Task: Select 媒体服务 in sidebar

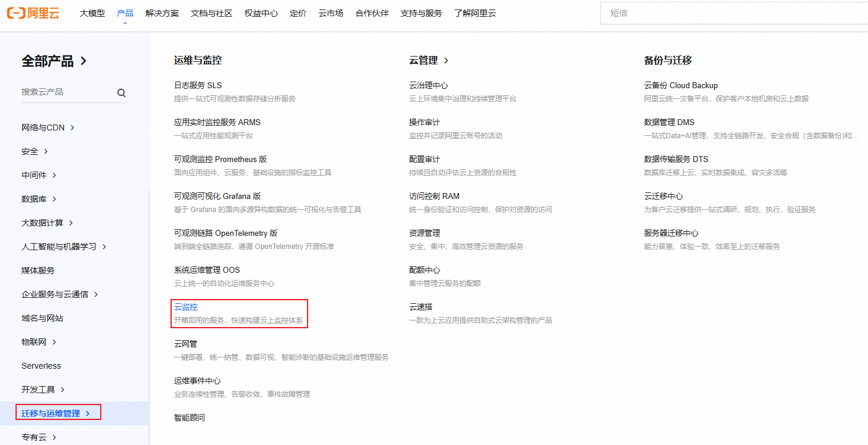Action: pyautogui.click(x=38, y=270)
